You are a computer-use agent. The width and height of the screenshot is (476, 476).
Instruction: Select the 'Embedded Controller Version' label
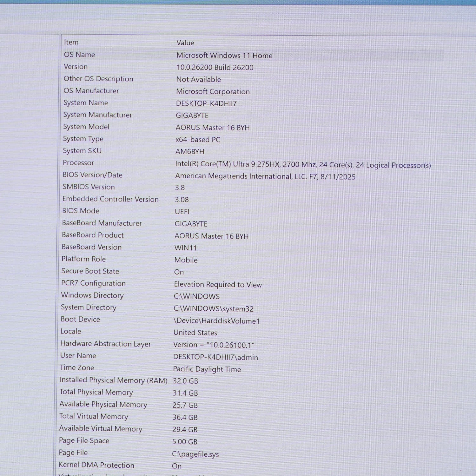point(110,199)
